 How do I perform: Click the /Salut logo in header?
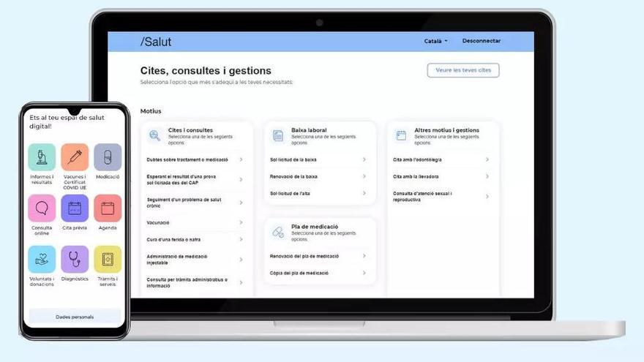156,42
